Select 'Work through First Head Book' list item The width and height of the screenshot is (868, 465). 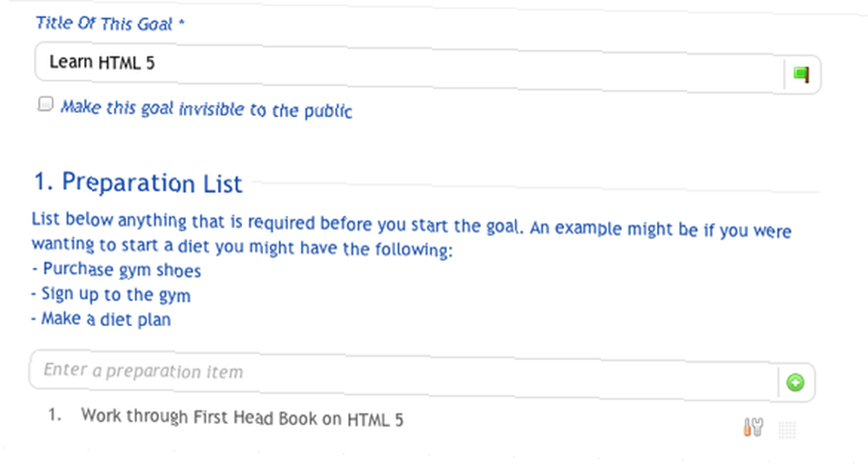[x=242, y=416]
